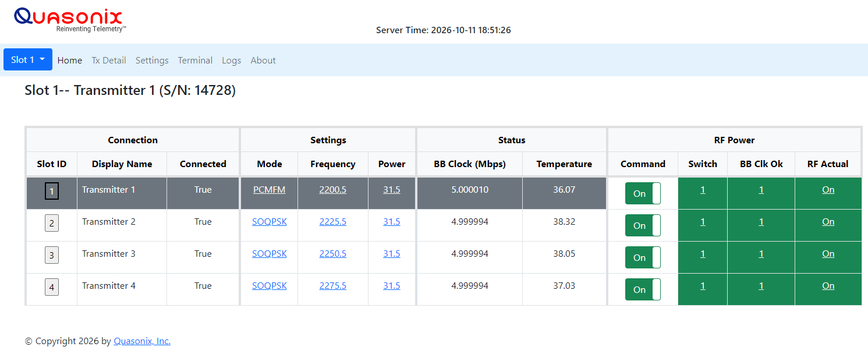
Task: Click RF Actual On for Transmitter 1
Action: click(x=828, y=190)
